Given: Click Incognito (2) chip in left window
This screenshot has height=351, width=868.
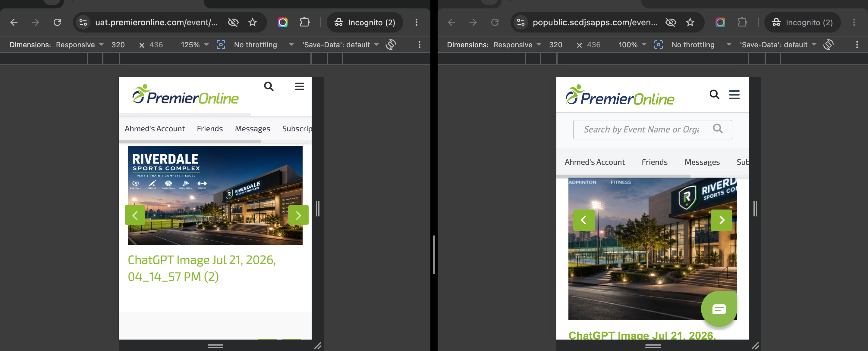Looking at the screenshot, I should 365,22.
